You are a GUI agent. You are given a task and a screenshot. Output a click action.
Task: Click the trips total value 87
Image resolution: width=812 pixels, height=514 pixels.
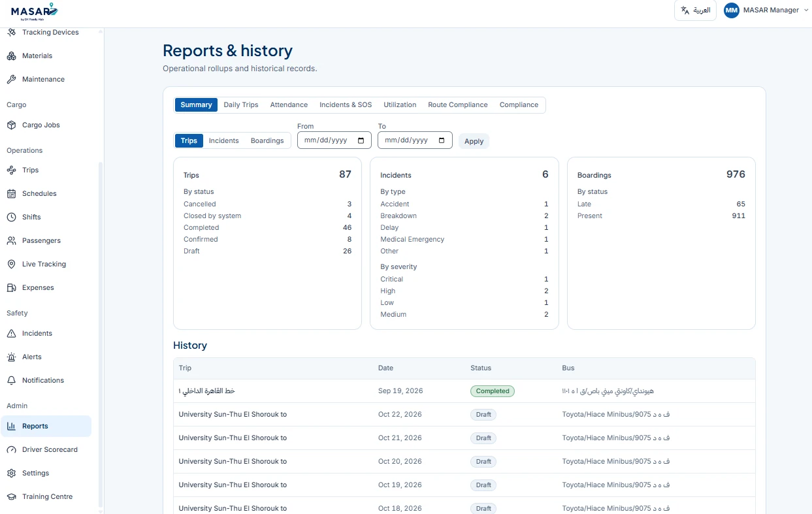click(x=345, y=174)
